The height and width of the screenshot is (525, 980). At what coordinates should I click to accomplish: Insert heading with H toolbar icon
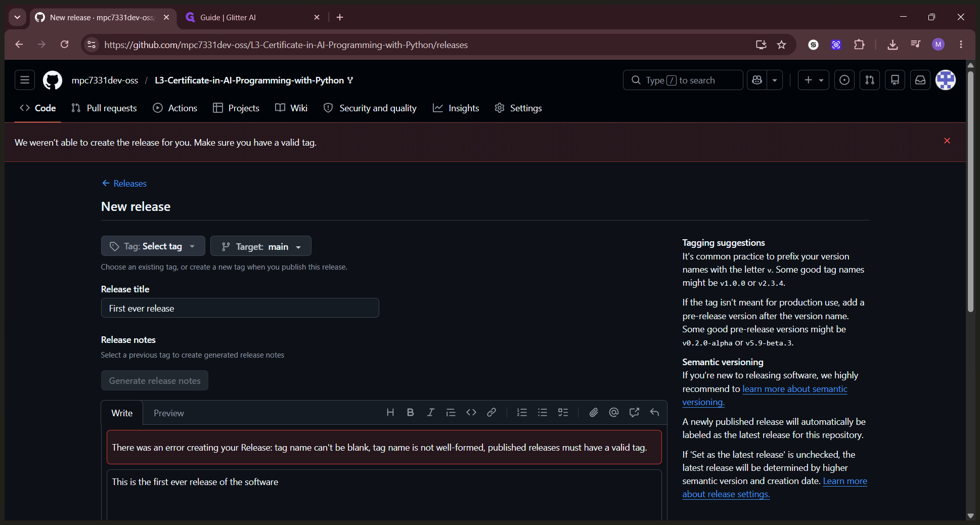(x=390, y=412)
